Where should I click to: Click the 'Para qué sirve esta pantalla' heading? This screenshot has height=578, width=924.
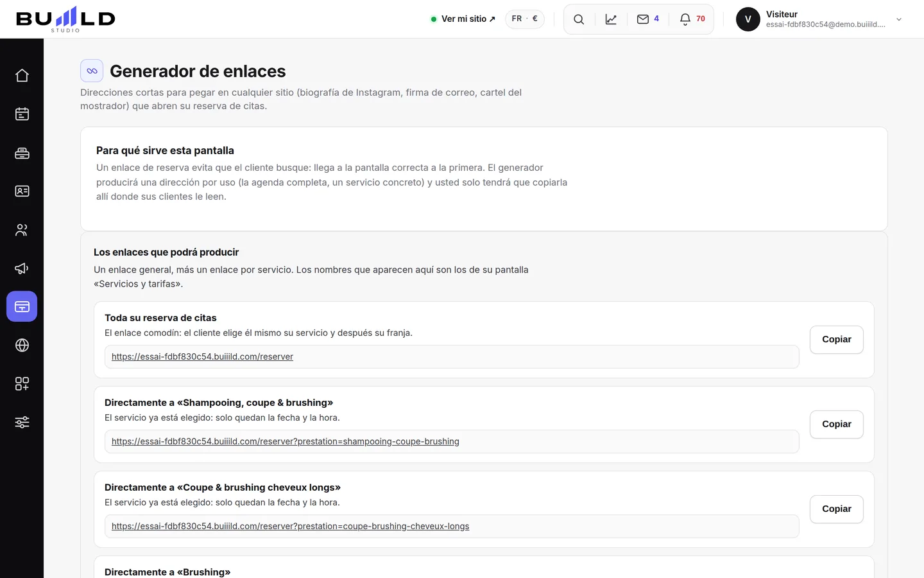[x=165, y=150]
